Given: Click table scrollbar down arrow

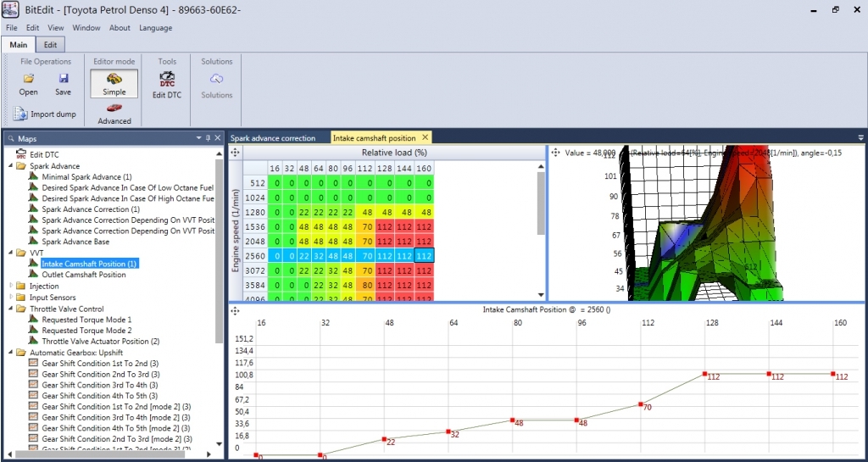Looking at the screenshot, I should pos(541,295).
